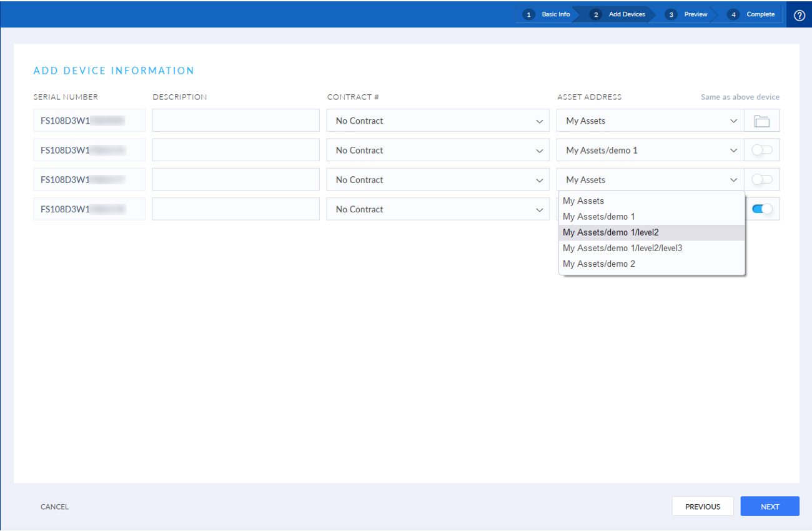The height and width of the screenshot is (531, 812).
Task: Click the first device's description field
Action: [235, 120]
